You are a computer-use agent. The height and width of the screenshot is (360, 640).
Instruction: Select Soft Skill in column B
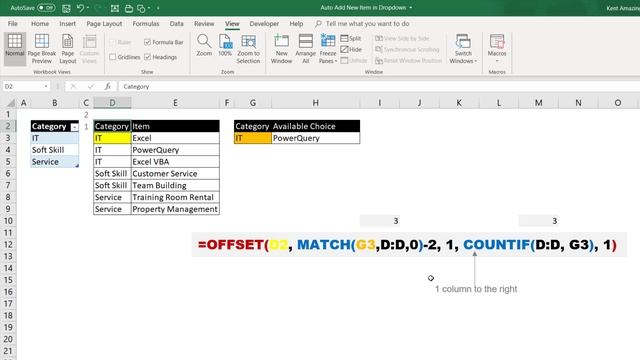click(x=55, y=150)
